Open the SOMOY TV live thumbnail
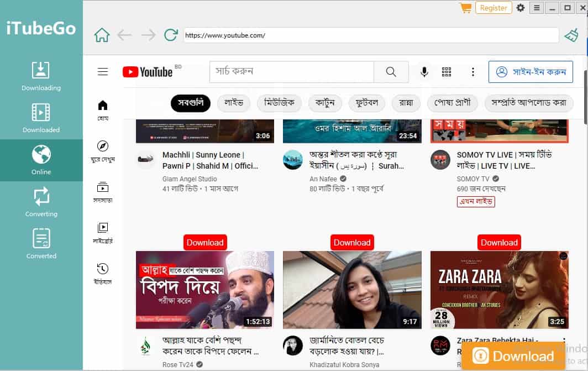 (x=500, y=131)
